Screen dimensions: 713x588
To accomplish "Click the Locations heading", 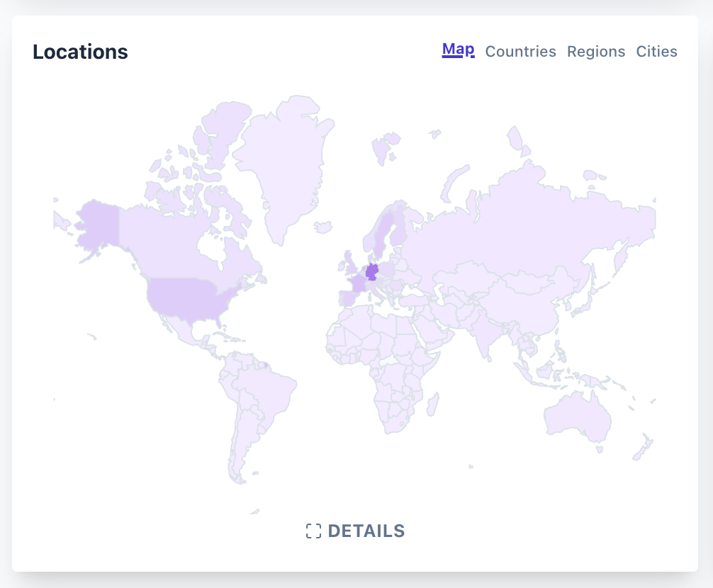I will coord(80,52).
